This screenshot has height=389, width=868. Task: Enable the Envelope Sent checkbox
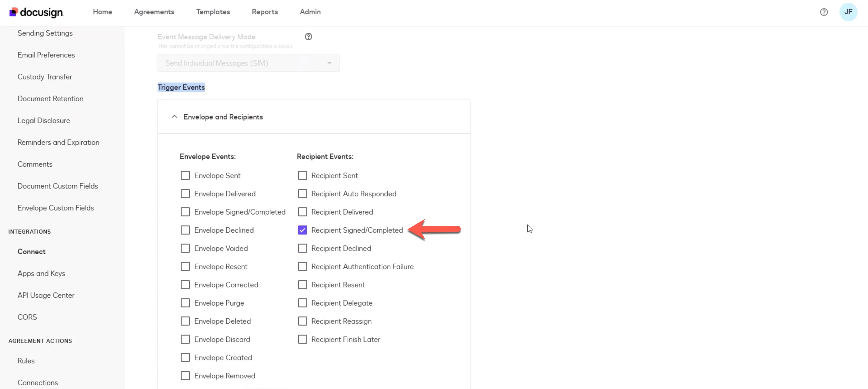click(185, 175)
